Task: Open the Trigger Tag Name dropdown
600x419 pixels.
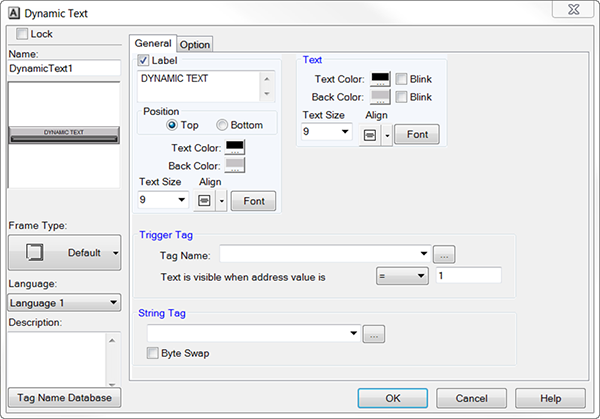Action: click(424, 253)
